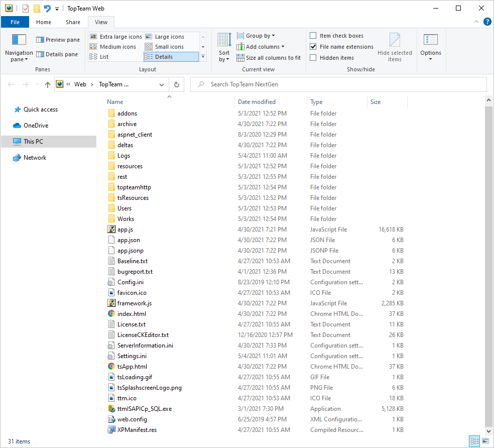The width and height of the screenshot is (494, 448).
Task: Select the web.config file icon
Action: [111, 419]
